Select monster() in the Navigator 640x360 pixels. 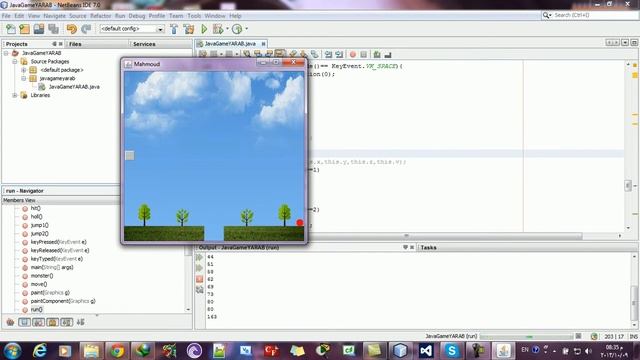pyautogui.click(x=42, y=276)
